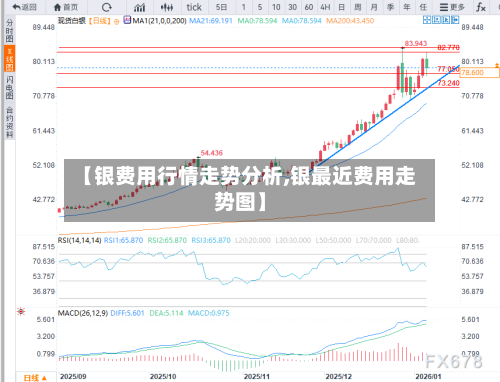Click the 银费用行情走势分析 title banner

[x=249, y=190]
